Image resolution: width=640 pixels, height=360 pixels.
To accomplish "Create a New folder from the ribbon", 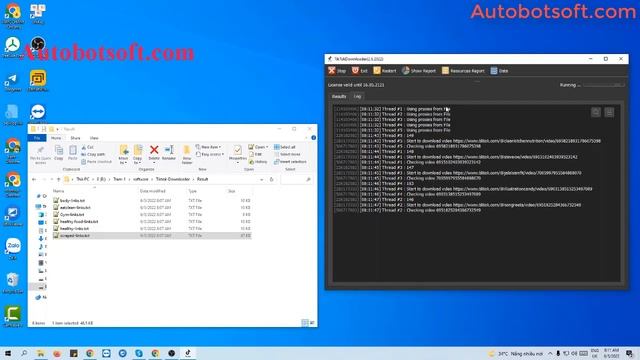I will point(187,154).
